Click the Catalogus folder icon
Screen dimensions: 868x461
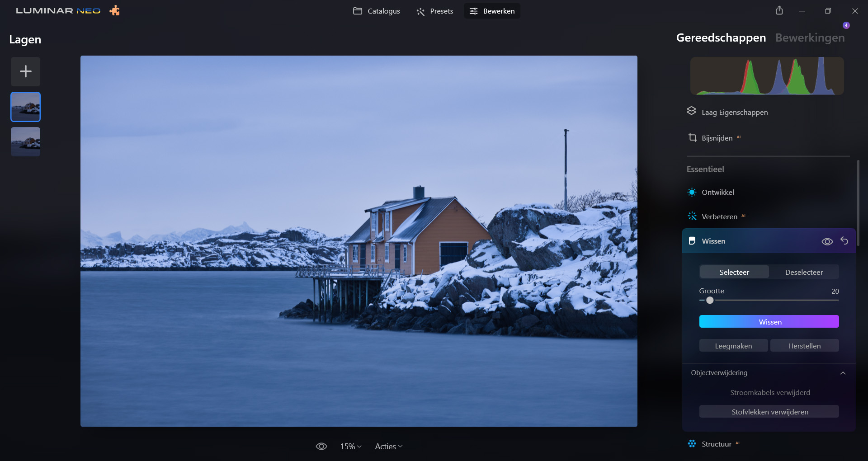pyautogui.click(x=358, y=11)
